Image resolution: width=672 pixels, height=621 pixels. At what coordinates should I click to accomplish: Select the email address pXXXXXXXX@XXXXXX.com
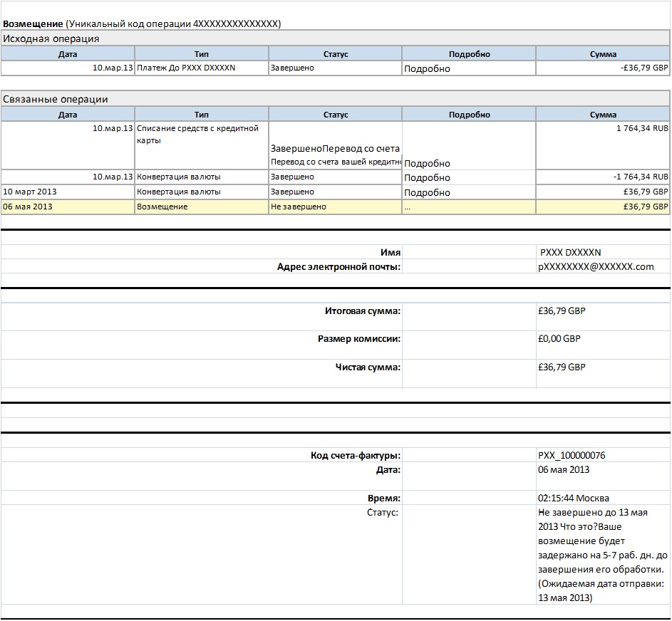coord(596,266)
